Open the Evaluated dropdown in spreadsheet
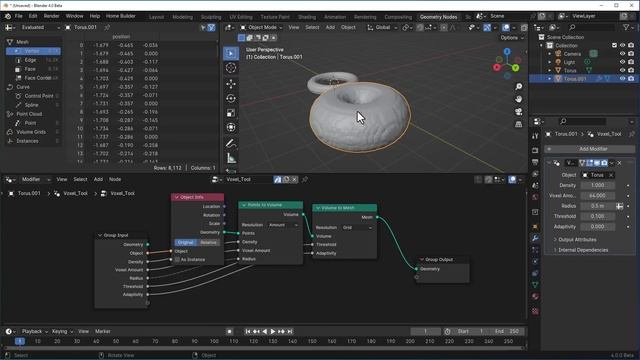The width and height of the screenshot is (640, 360). pos(40,27)
